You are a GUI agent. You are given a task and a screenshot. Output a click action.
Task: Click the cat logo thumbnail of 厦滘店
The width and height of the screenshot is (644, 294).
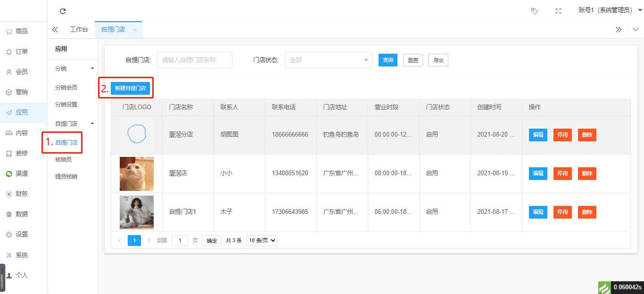coord(137,173)
